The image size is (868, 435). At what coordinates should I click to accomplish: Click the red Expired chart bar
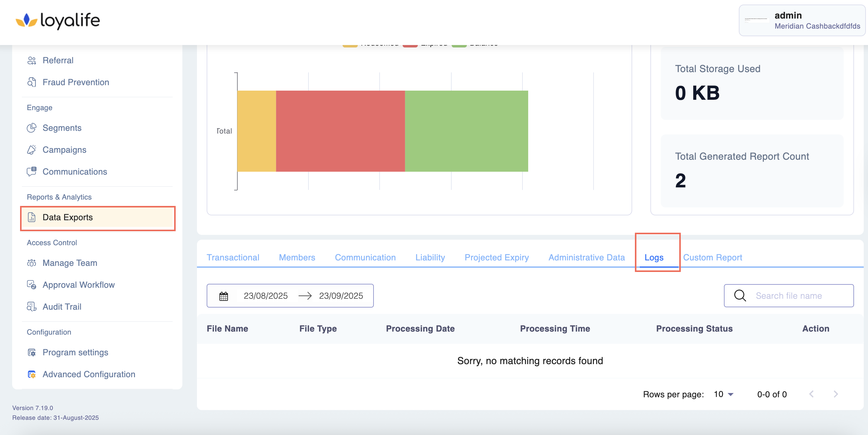pos(340,131)
